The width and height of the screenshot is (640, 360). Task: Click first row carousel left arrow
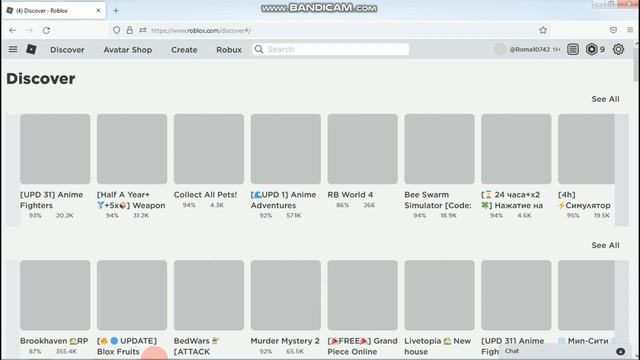click(x=13, y=170)
